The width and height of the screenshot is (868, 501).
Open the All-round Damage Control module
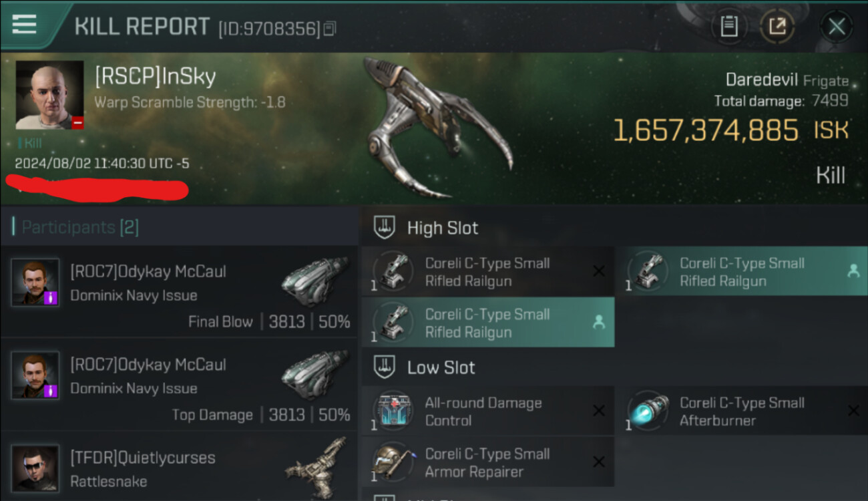[x=488, y=411]
